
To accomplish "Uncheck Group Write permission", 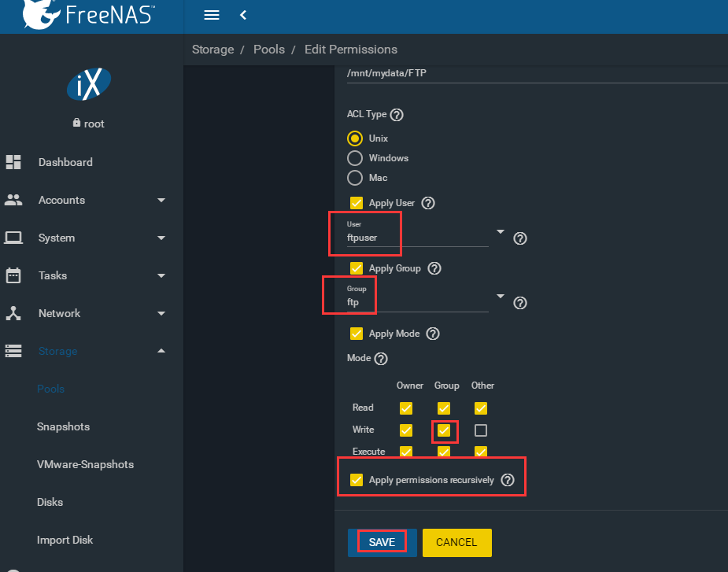I will (444, 431).
